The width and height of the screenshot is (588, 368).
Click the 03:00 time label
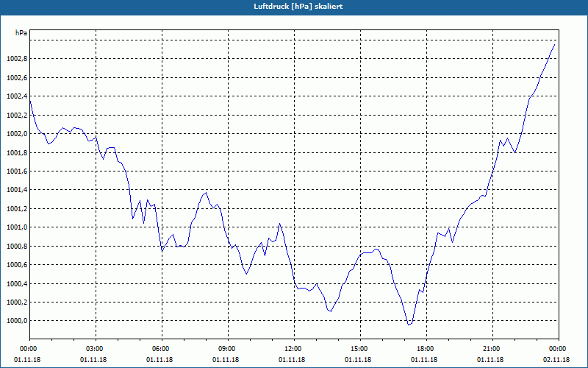(96, 349)
